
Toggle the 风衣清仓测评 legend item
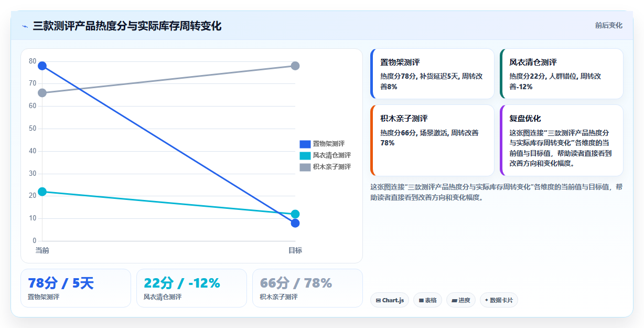point(325,155)
